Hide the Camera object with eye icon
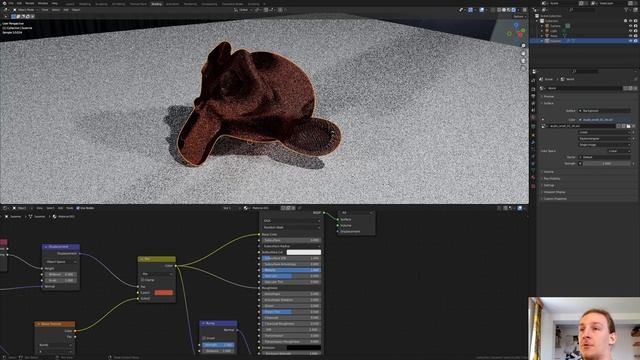 [x=630, y=26]
